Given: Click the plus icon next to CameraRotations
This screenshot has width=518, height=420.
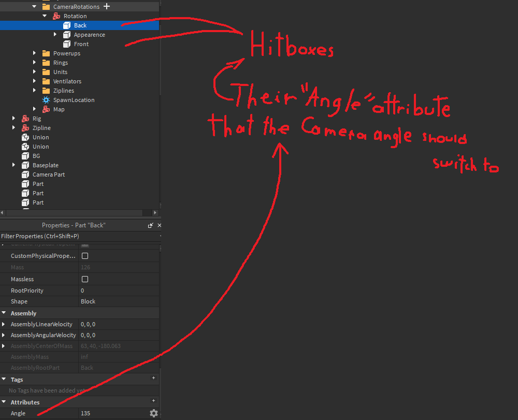Looking at the screenshot, I should (107, 6).
